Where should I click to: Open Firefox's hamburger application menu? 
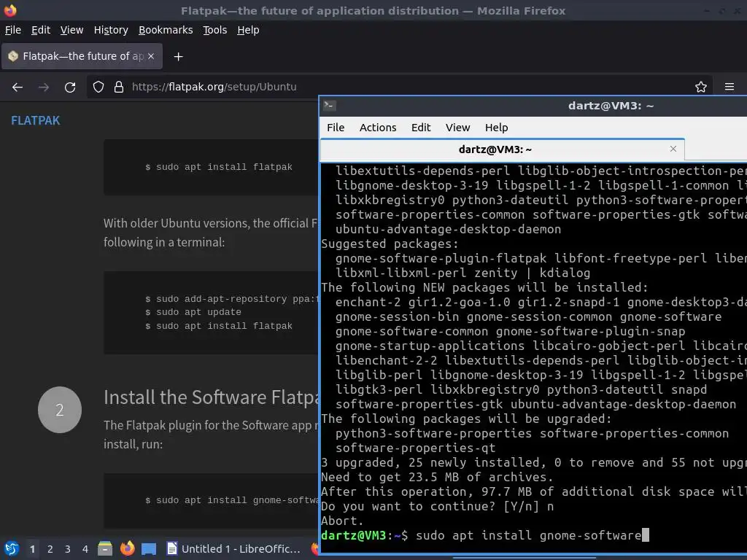(x=729, y=87)
